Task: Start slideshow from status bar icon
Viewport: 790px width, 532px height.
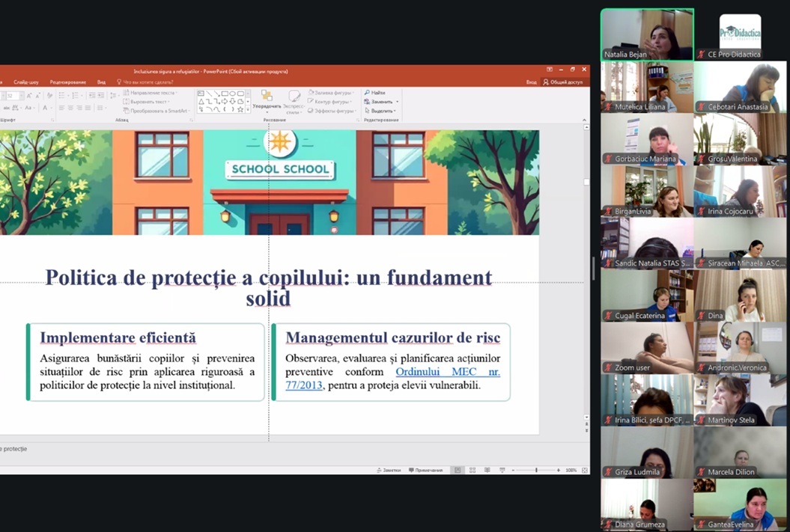Action: [x=501, y=471]
